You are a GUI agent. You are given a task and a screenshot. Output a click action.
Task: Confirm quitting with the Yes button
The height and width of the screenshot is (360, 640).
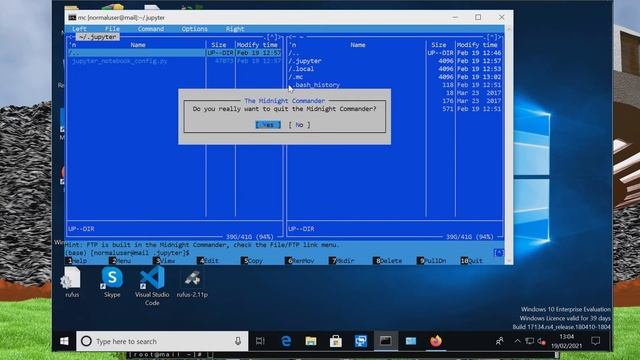268,125
